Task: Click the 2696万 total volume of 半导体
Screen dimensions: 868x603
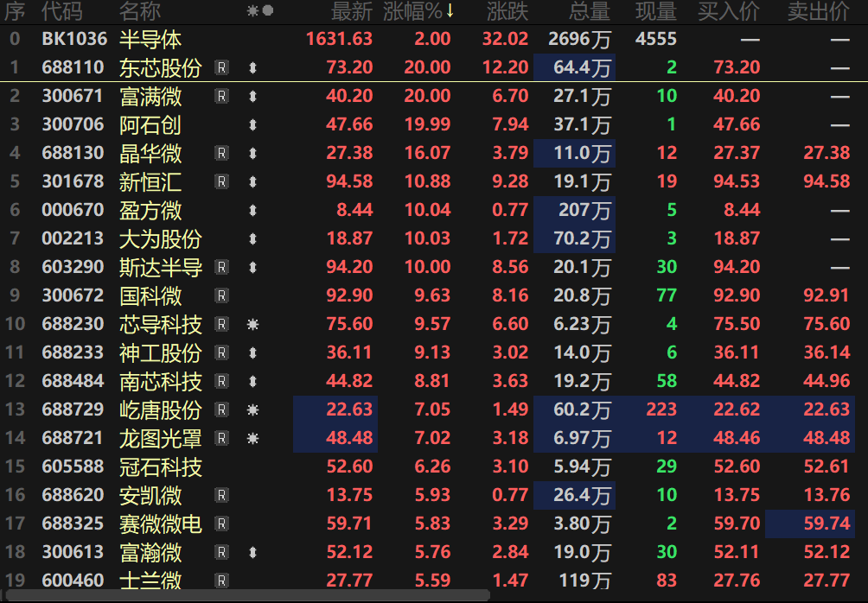Action: point(579,39)
